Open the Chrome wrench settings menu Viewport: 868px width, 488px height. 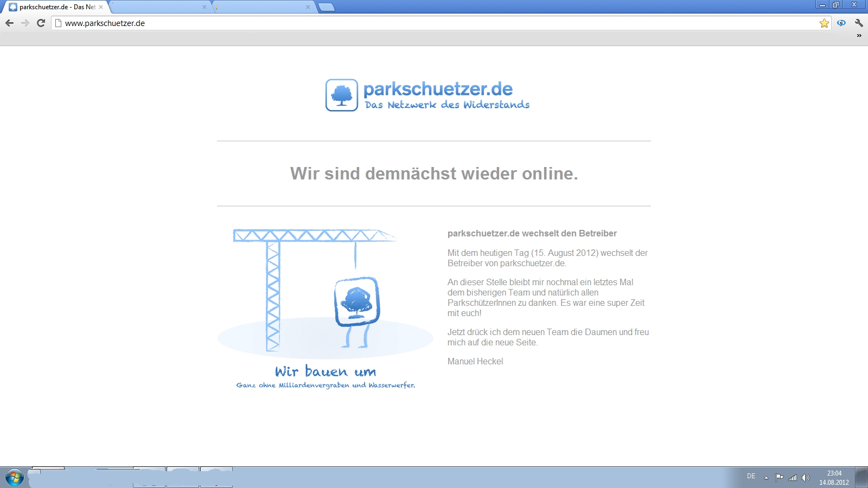(859, 23)
